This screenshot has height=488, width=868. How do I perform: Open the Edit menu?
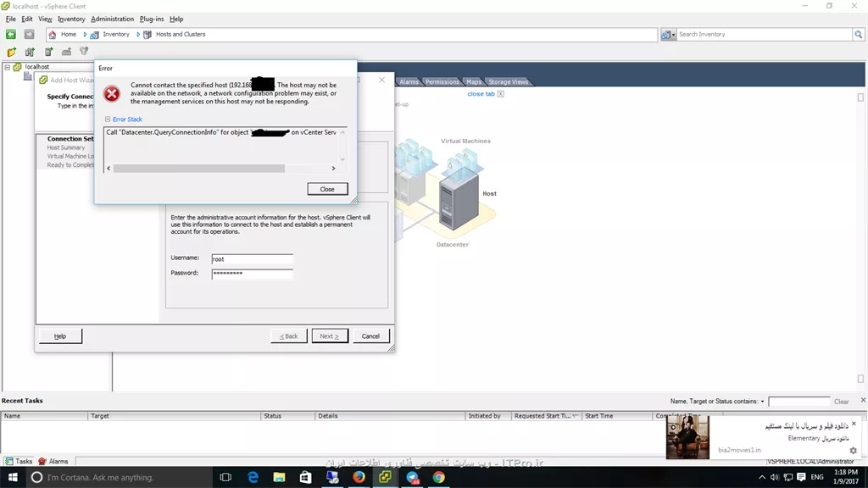pos(26,19)
